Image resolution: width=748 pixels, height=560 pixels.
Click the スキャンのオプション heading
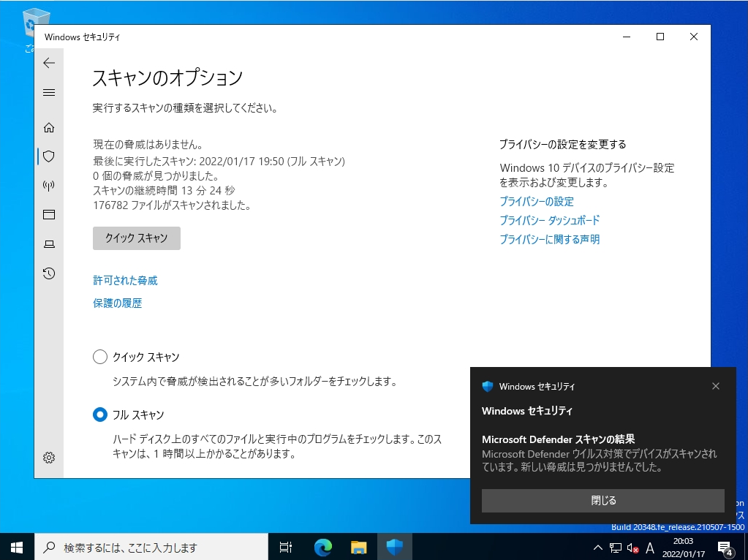click(167, 77)
